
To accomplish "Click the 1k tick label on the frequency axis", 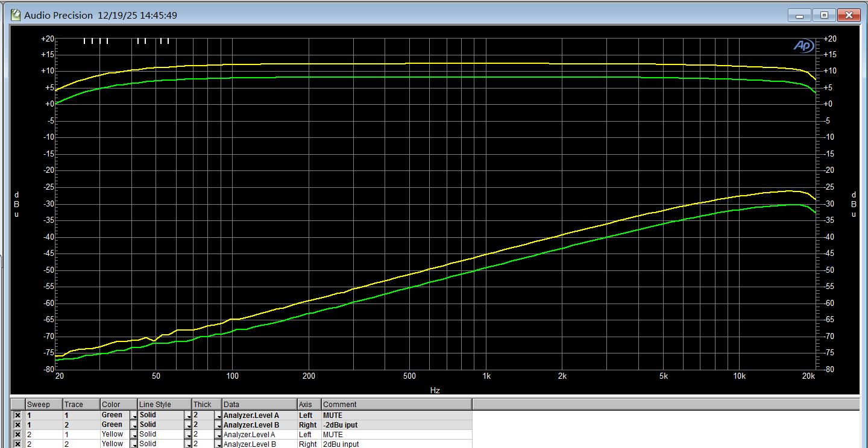I will click(x=486, y=376).
